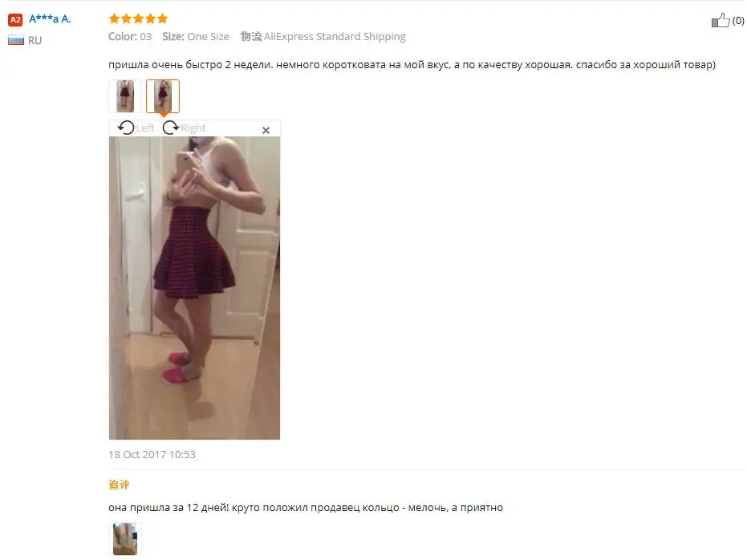Click the rotate counterclockwise arrow icon

[x=126, y=128]
